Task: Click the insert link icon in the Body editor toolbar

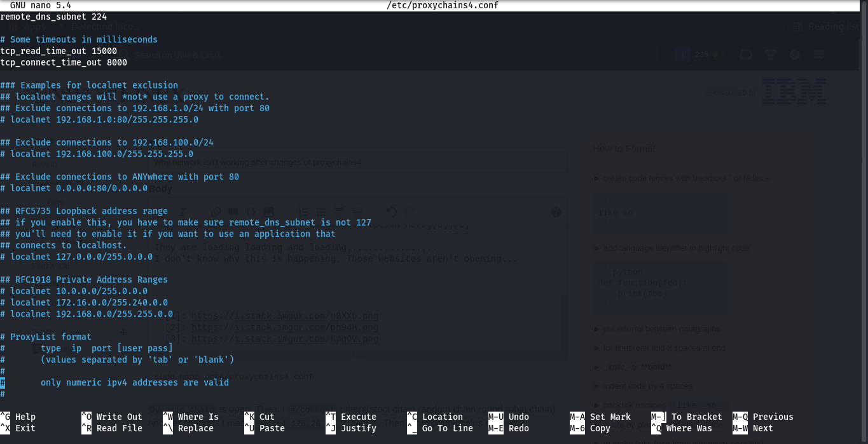Action: 216,212
